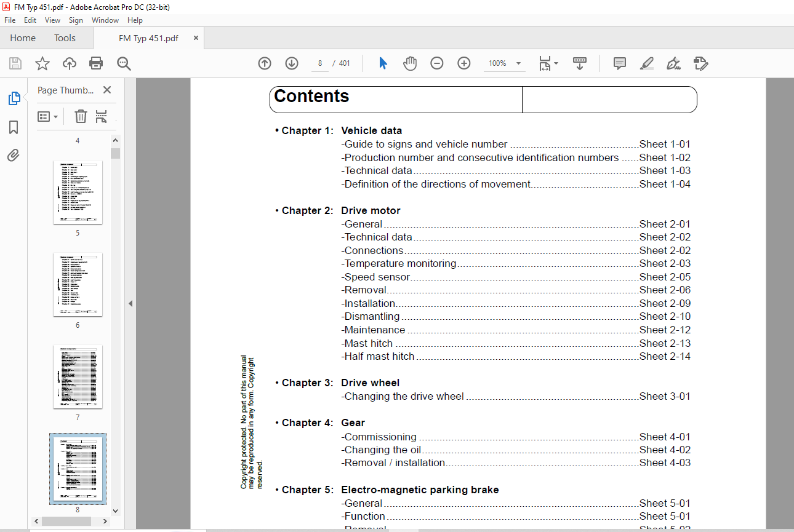The height and width of the screenshot is (532, 794).
Task: Select page 8 thumbnail
Action: tap(78, 469)
